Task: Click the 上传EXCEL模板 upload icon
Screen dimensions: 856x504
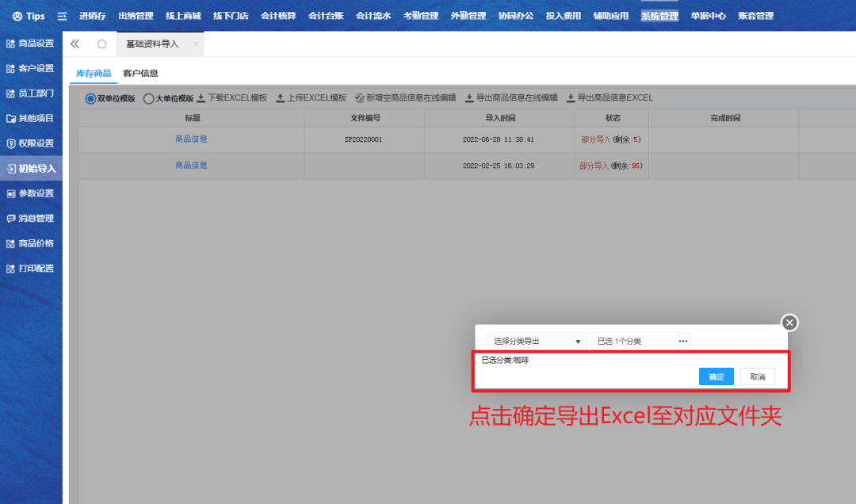Action: pos(280,98)
